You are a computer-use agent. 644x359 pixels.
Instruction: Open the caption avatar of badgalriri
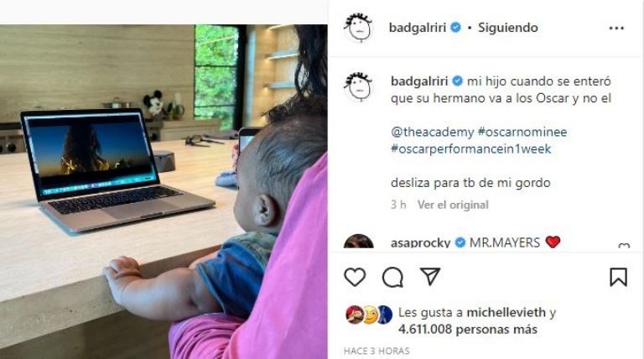click(x=359, y=86)
